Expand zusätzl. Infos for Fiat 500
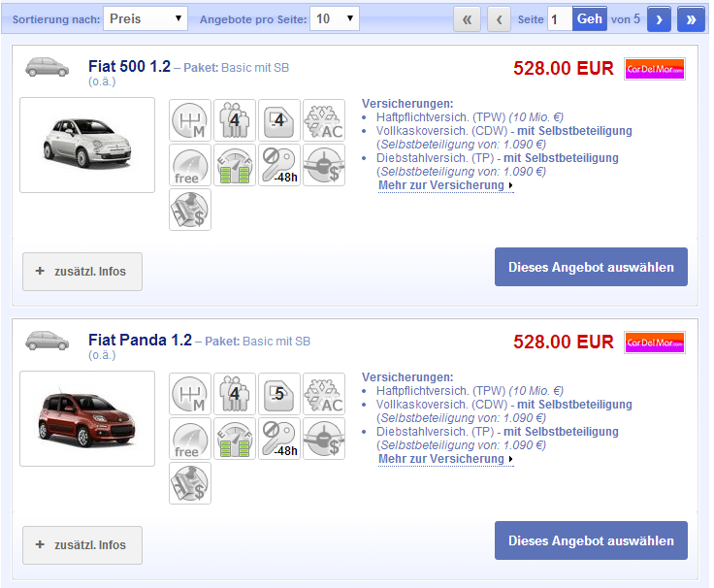This screenshot has width=714, height=588. pyautogui.click(x=82, y=272)
